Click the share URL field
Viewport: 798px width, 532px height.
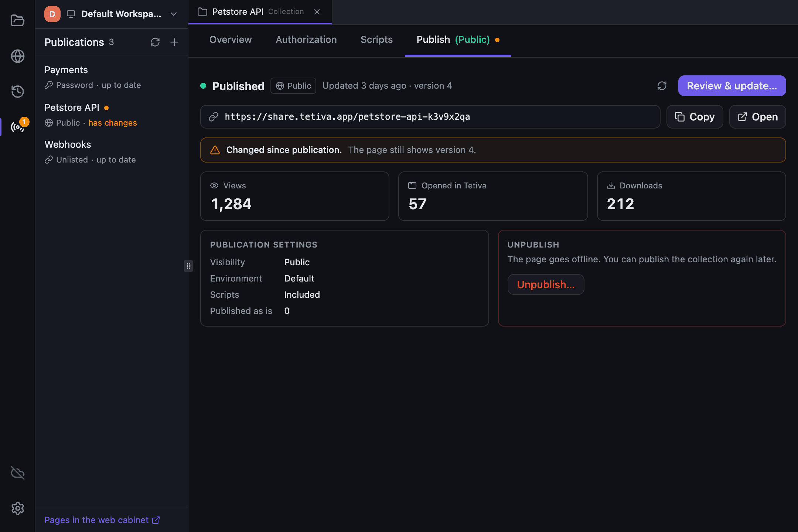coord(430,117)
